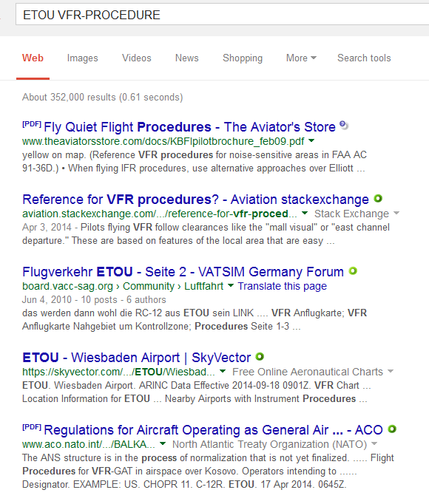Switch to the Videos tab
429x504 pixels.
click(136, 58)
